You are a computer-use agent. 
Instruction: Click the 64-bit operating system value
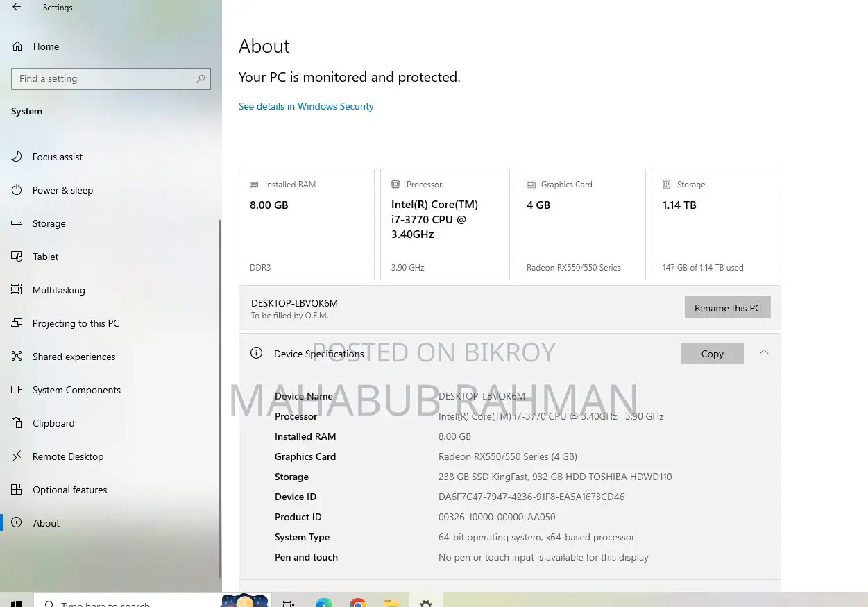[x=536, y=537]
